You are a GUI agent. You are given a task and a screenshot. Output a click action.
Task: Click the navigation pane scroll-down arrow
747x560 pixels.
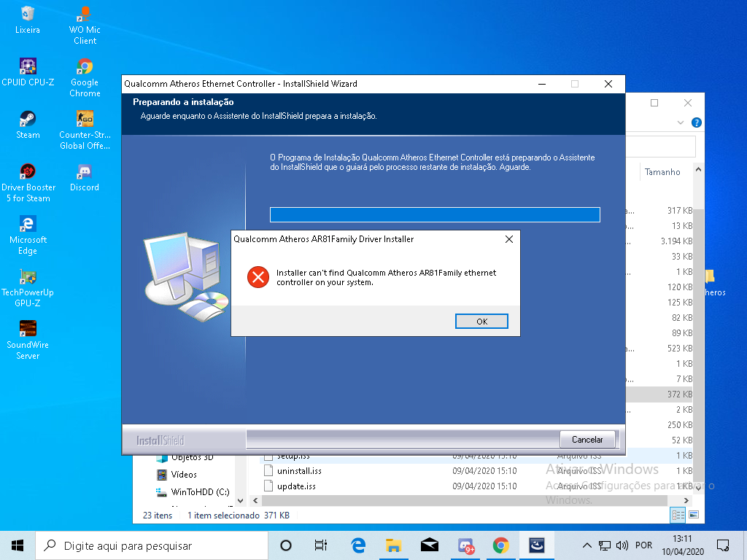tap(240, 500)
